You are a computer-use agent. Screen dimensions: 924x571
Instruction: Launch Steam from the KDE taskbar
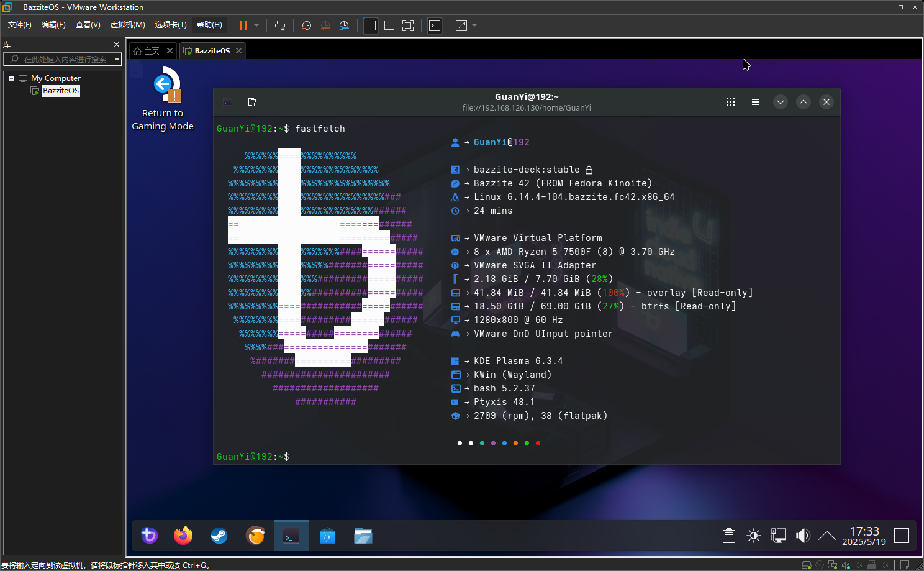click(219, 536)
